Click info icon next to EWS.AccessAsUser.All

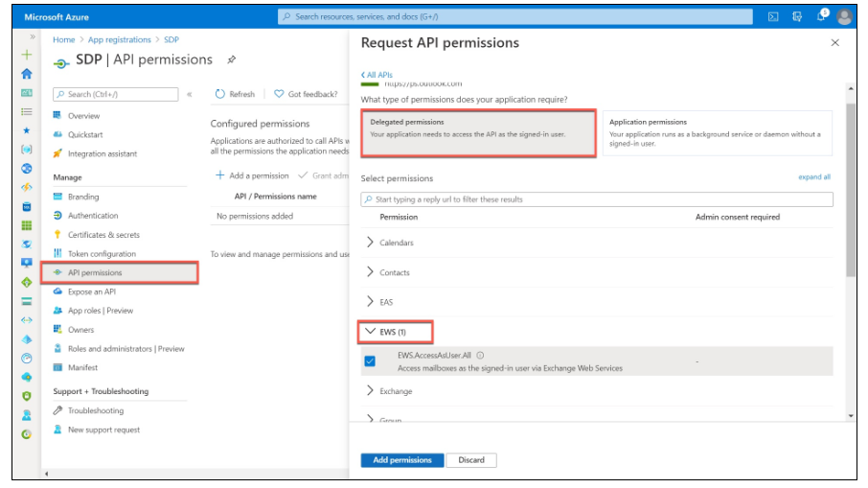480,356
